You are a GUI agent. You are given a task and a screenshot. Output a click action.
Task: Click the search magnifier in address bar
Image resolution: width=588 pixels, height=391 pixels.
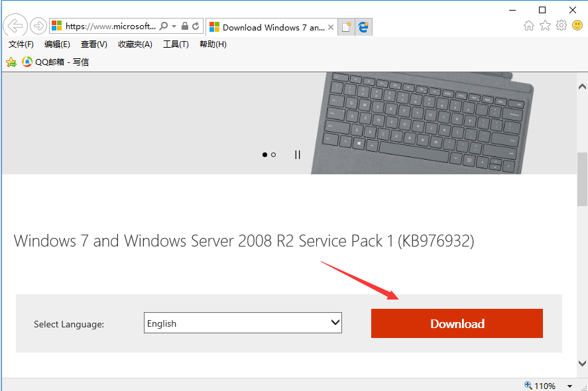click(164, 27)
